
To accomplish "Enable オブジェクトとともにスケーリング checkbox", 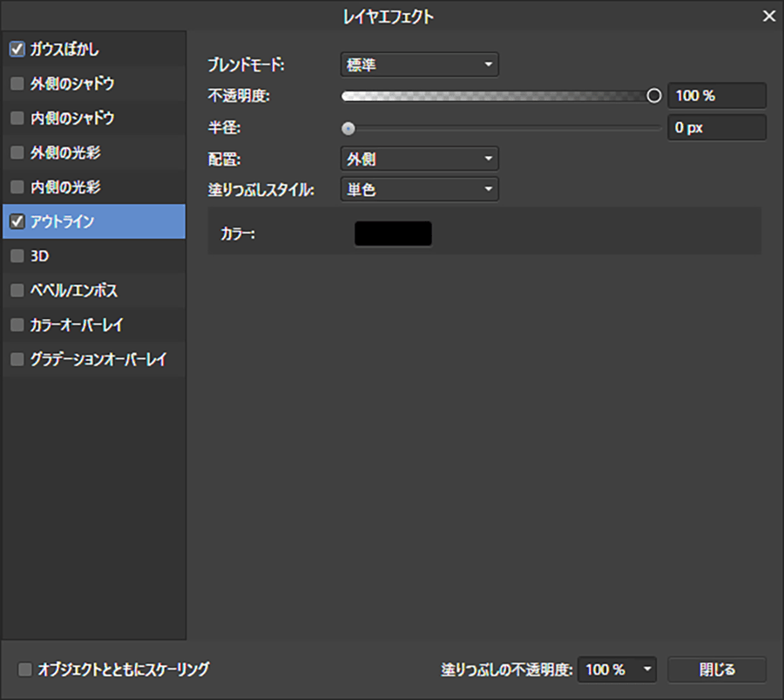I will 24,669.
